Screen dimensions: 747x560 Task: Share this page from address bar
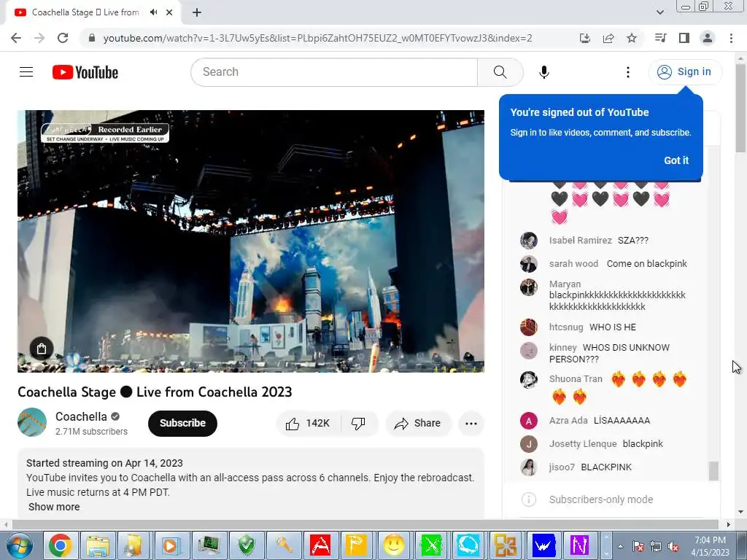click(608, 38)
